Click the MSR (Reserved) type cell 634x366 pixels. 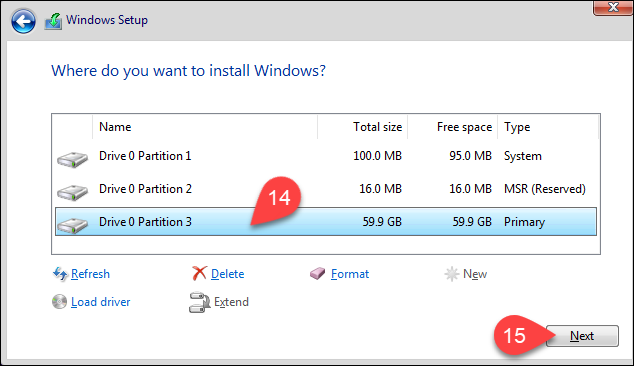(545, 189)
